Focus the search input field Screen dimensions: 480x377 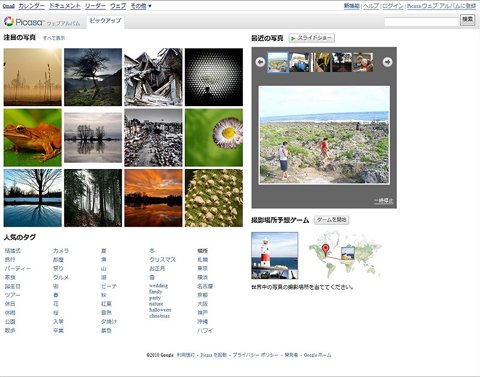(x=421, y=22)
